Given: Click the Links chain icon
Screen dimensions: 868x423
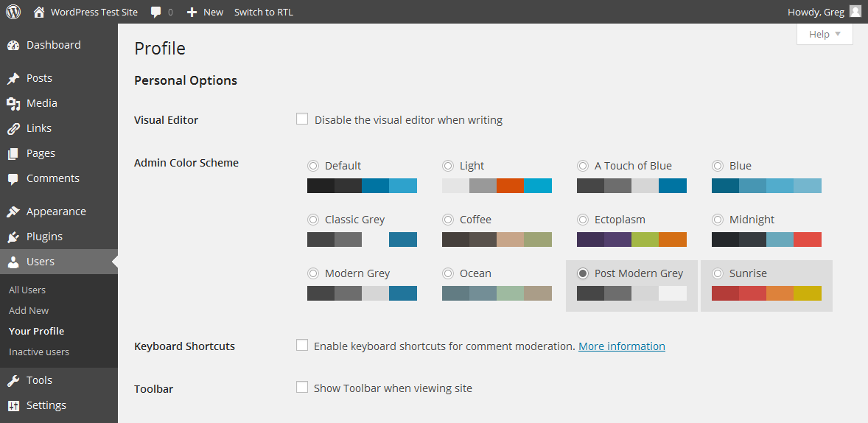Looking at the screenshot, I should click(x=13, y=129).
